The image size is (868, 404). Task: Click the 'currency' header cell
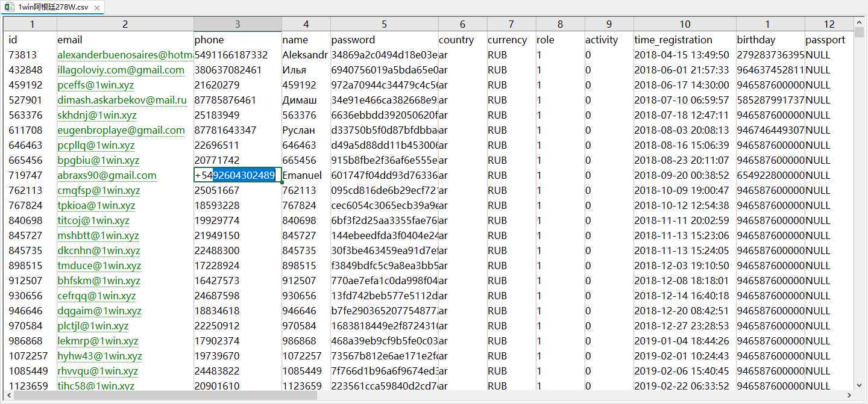(x=512, y=40)
